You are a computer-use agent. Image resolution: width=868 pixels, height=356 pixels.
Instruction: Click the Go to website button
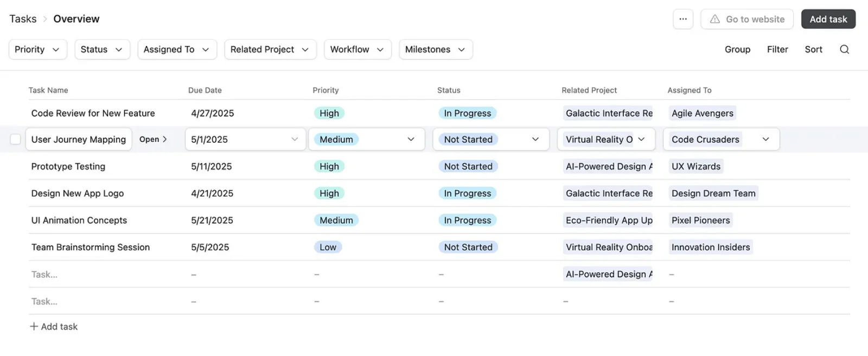point(747,19)
